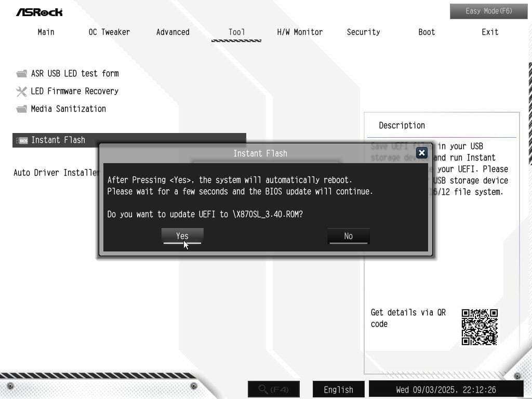Open the Exit tab
Screen dimensions: 532x399
tap(490, 32)
